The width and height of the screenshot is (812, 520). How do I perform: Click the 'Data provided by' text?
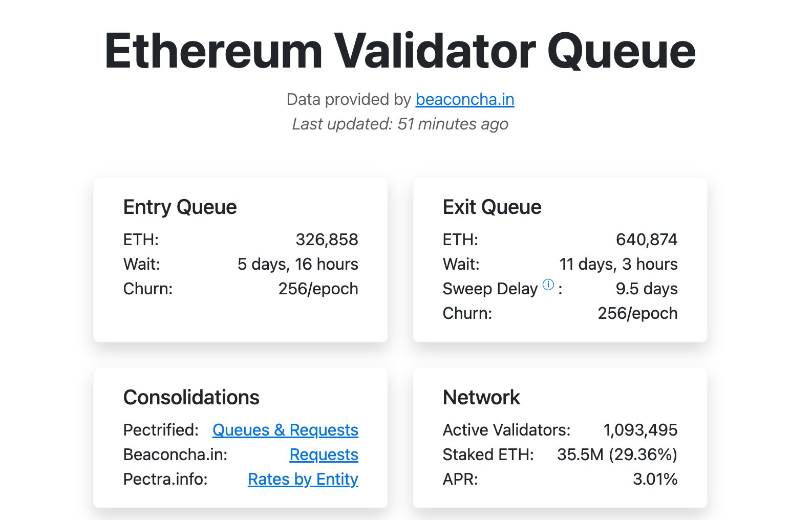(x=349, y=99)
